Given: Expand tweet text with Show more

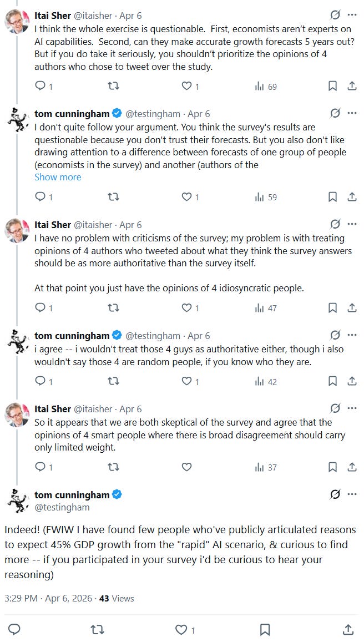Looking at the screenshot, I should (58, 177).
